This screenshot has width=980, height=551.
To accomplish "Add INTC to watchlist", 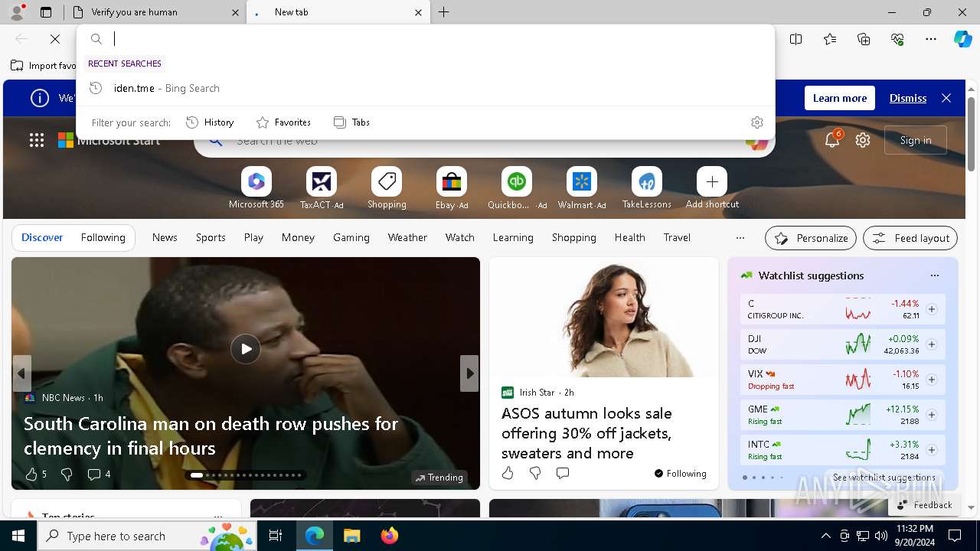I will (932, 450).
